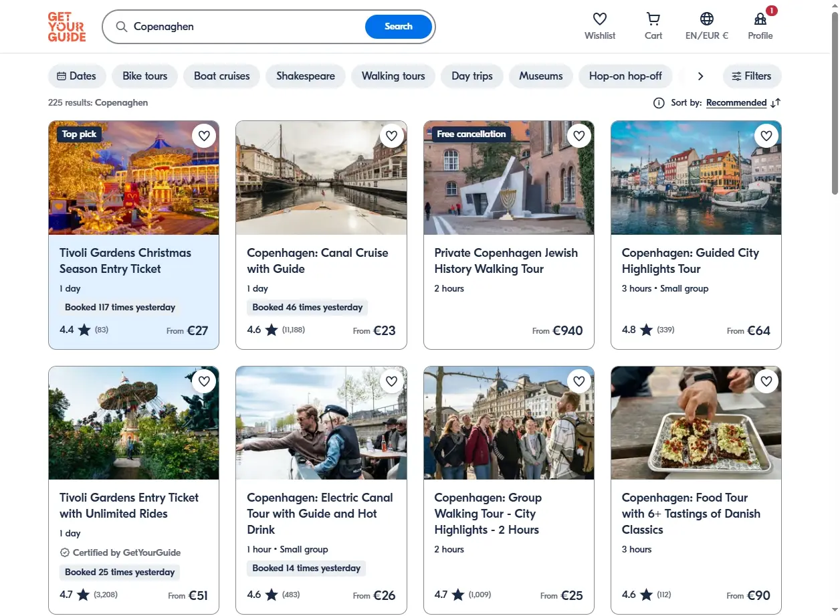This screenshot has height=616, width=840.
Task: Click 'Booked 117 times yesterday' label
Action: (120, 308)
